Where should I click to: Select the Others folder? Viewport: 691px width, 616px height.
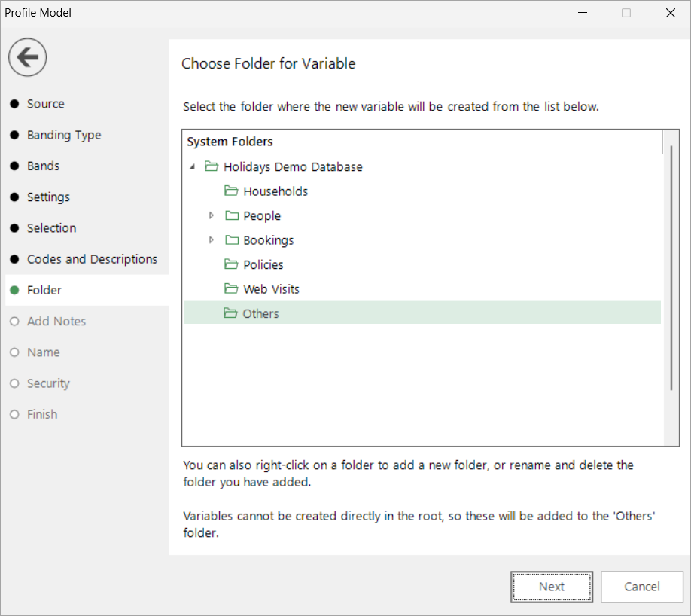click(422, 313)
